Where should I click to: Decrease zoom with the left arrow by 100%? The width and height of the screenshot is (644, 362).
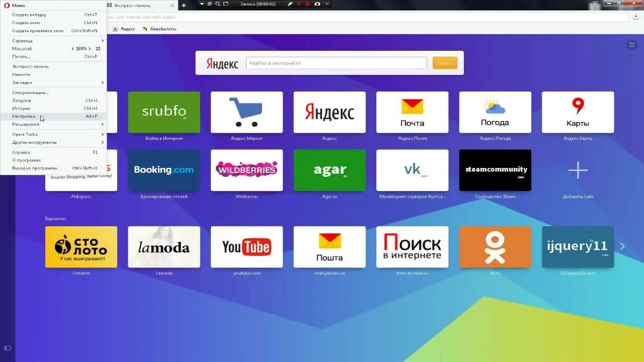(x=73, y=49)
